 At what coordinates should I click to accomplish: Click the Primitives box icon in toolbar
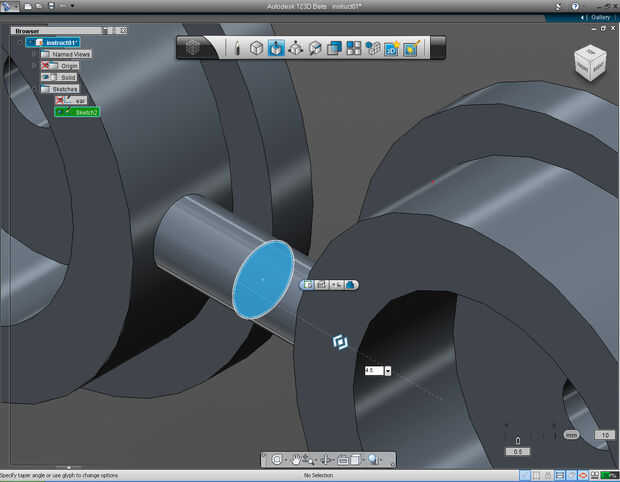(x=256, y=48)
